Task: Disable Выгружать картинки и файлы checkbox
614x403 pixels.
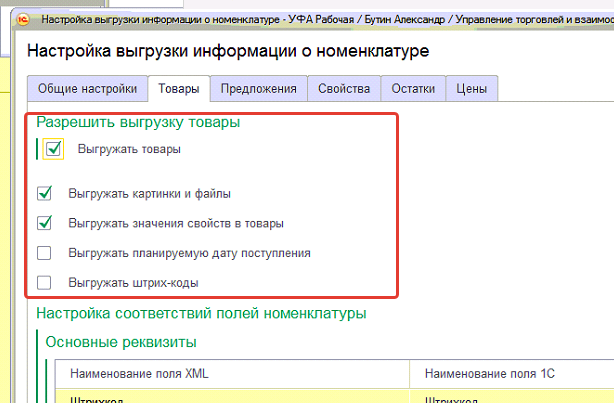Action: tap(44, 193)
